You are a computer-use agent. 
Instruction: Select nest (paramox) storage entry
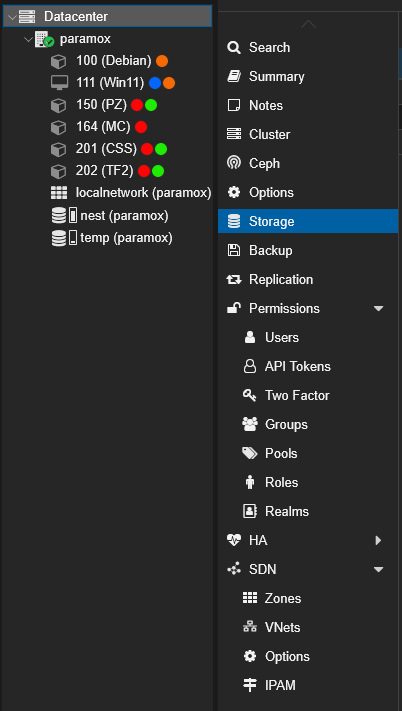tap(124, 215)
